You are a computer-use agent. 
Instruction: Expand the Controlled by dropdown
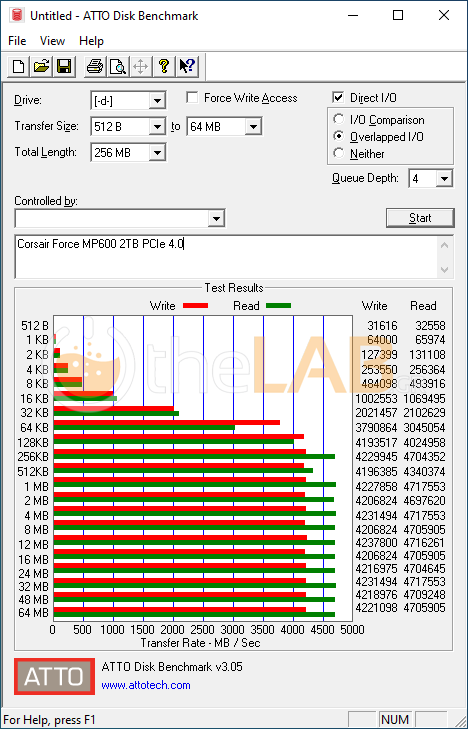tap(216, 219)
